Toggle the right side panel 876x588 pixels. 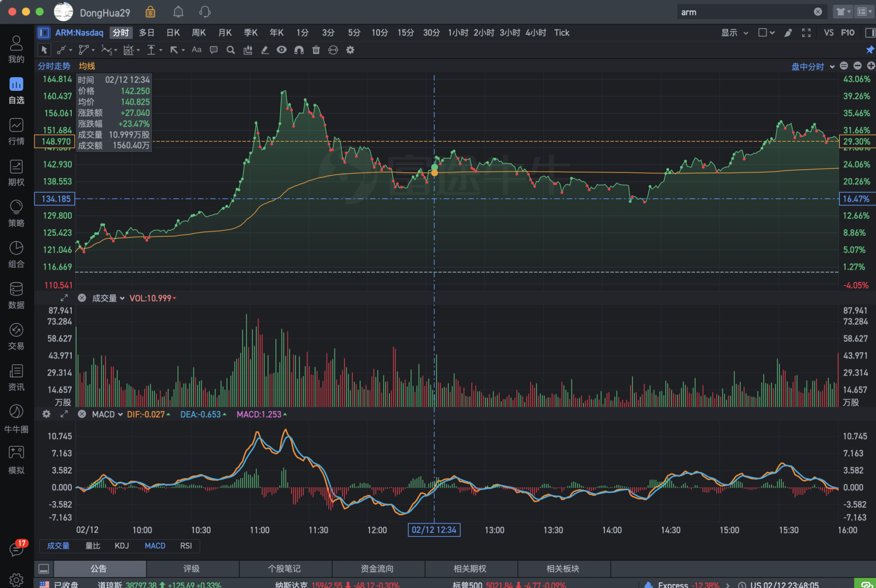tap(869, 33)
